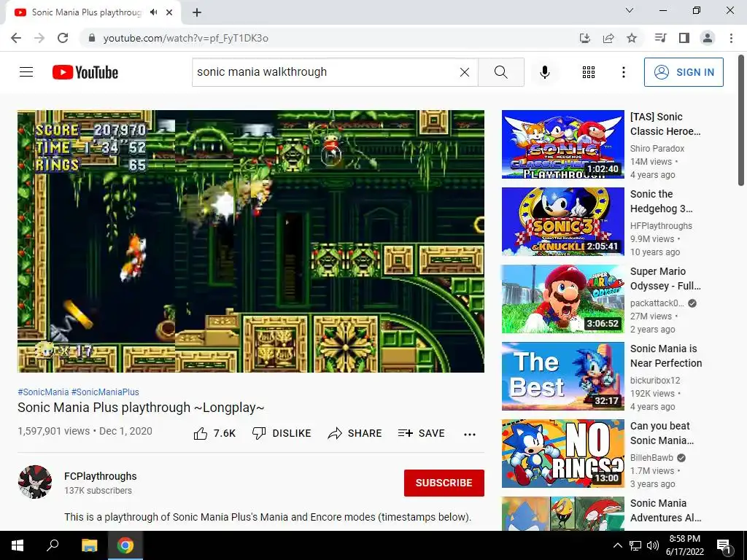Open the taskbar volume icon

point(653,545)
